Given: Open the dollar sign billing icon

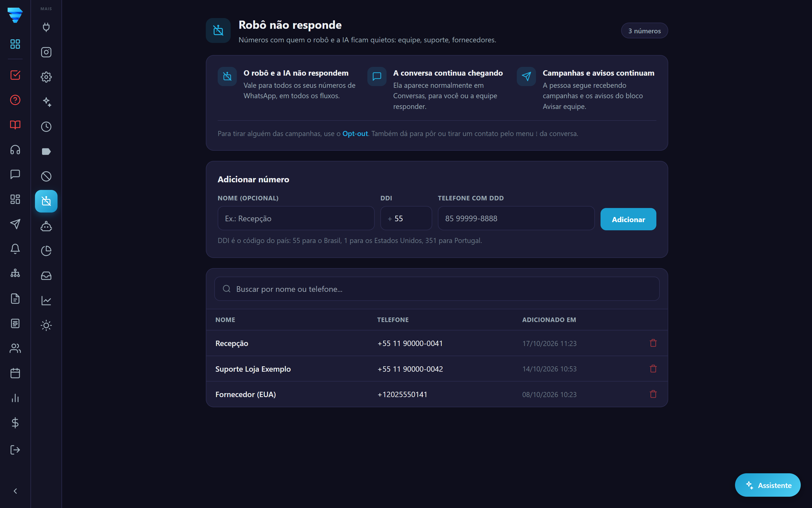Looking at the screenshot, I should (x=15, y=423).
